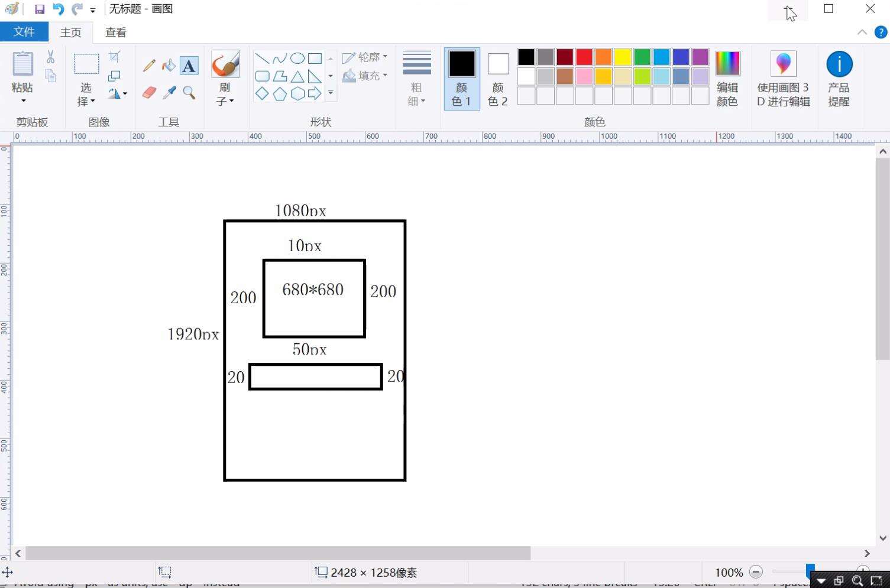Open the File menu
The image size is (890, 588).
[x=24, y=32]
